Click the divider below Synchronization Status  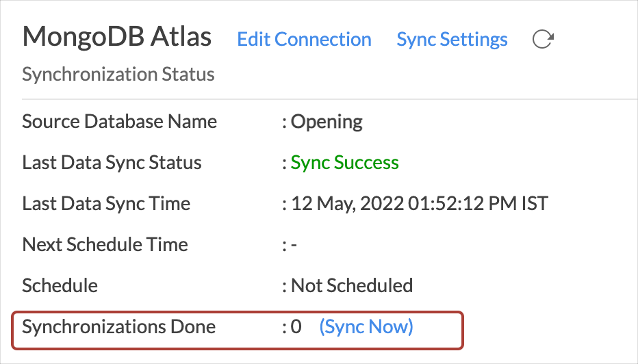pos(329,99)
